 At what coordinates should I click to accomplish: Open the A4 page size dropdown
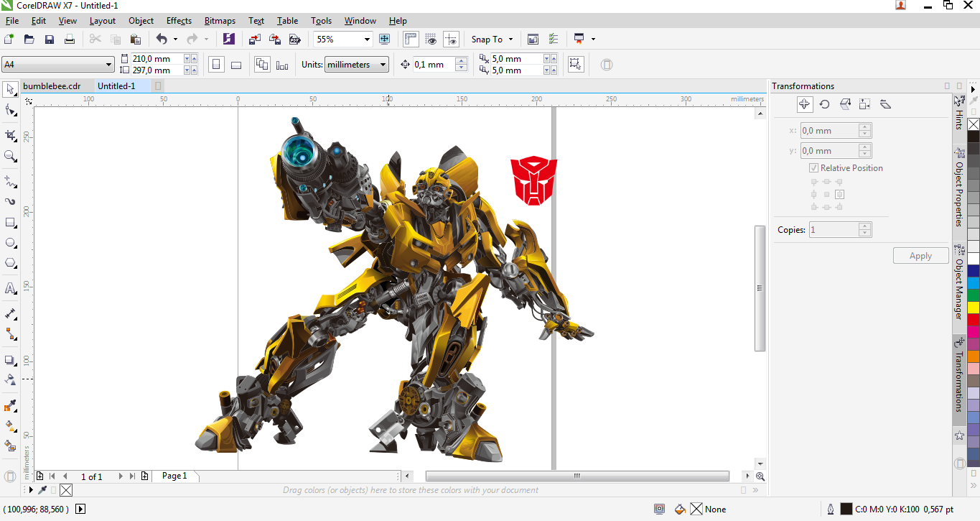click(108, 65)
